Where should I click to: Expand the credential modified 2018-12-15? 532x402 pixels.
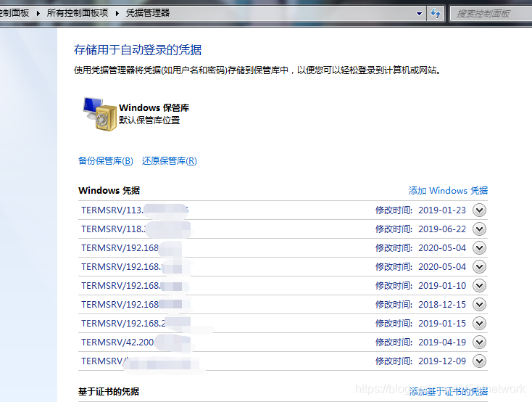(479, 305)
